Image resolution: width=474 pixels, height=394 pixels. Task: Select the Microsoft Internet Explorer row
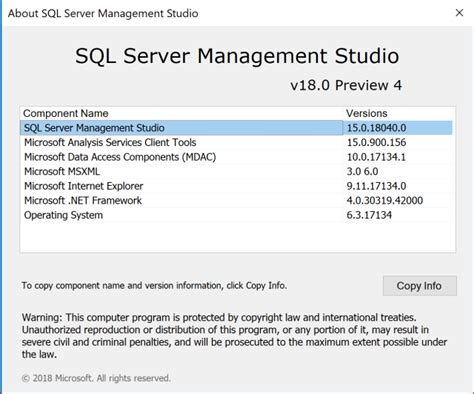[x=236, y=186]
